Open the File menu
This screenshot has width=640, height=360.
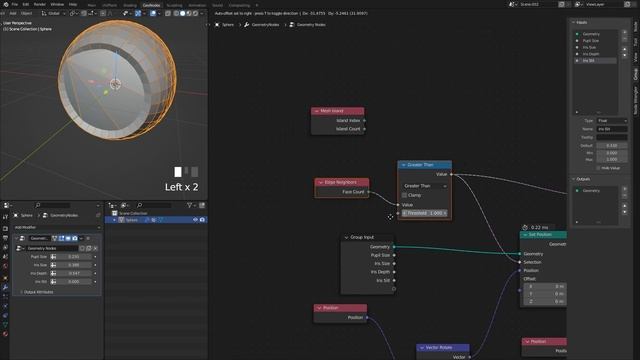point(15,4)
